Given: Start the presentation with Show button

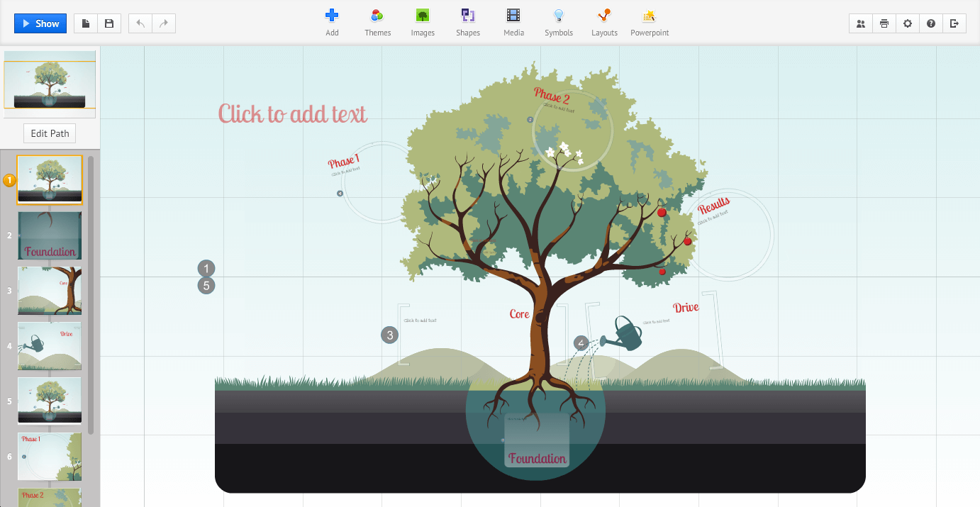Looking at the screenshot, I should [40, 23].
